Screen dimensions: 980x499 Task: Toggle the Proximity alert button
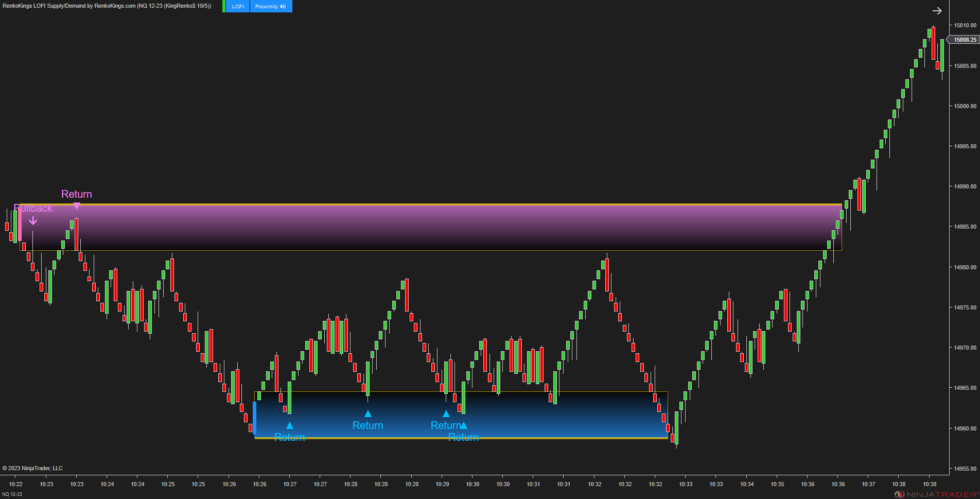[267, 6]
